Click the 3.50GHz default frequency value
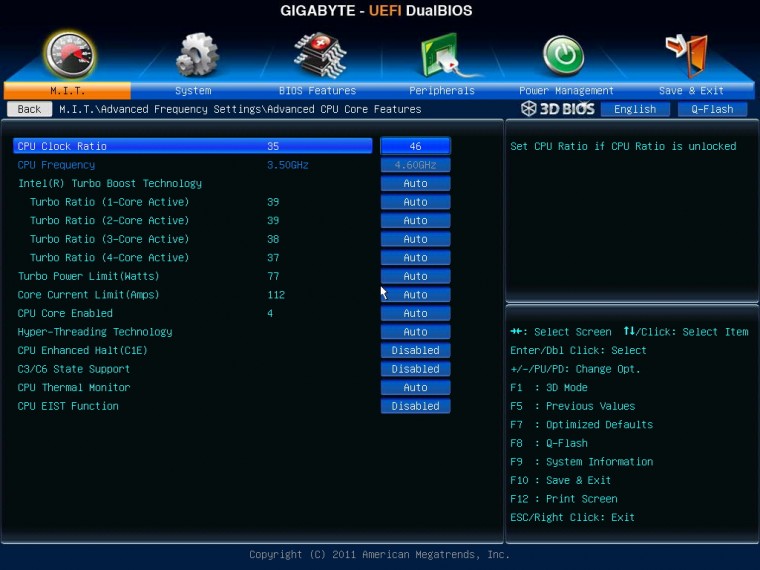Screen dimensions: 760x570 tap(288, 165)
